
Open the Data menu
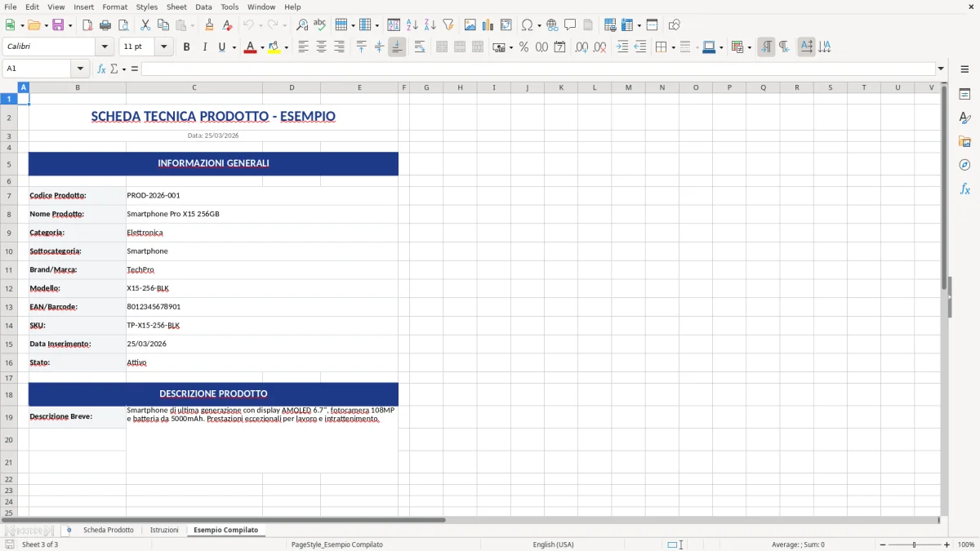[x=203, y=7]
